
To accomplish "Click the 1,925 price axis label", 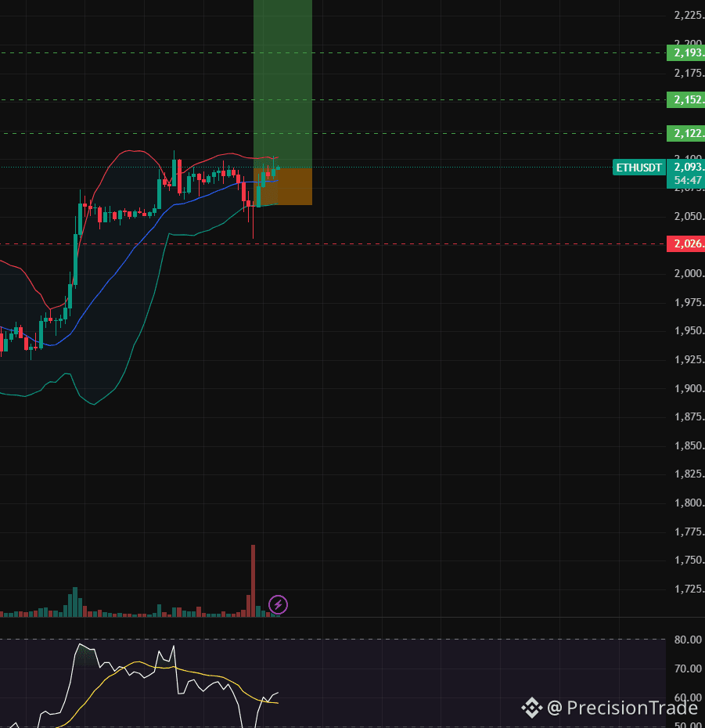I will (689, 360).
